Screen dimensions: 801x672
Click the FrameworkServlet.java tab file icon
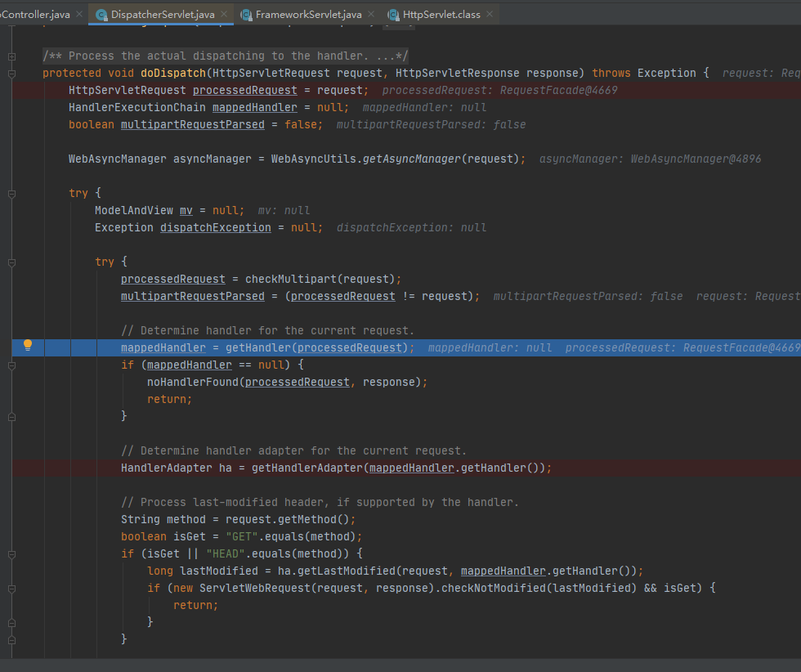click(246, 15)
